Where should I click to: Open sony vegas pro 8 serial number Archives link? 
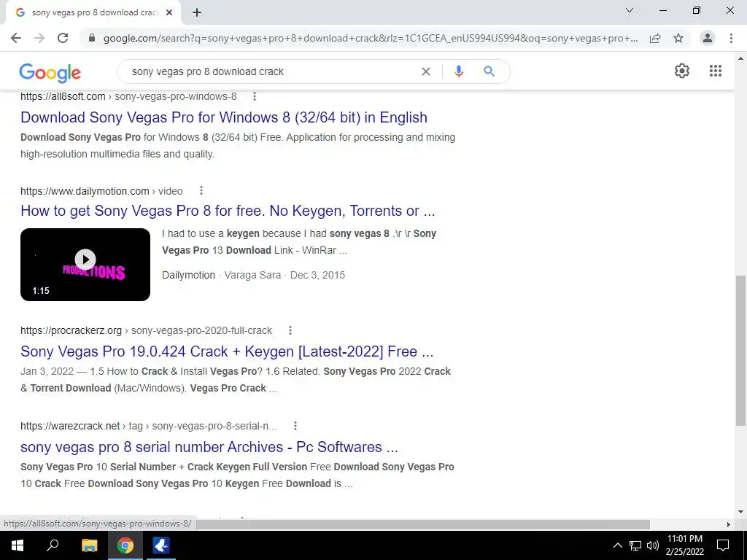[x=209, y=447]
